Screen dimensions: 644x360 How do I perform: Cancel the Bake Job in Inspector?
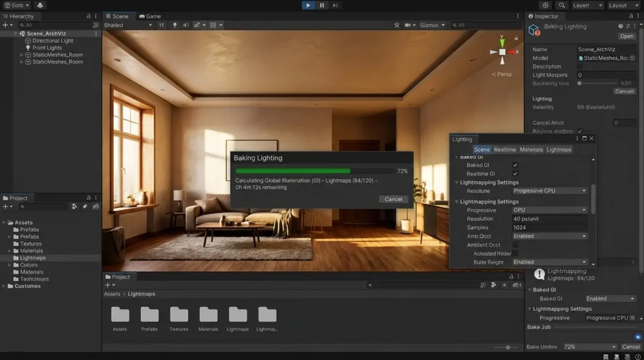(x=630, y=347)
